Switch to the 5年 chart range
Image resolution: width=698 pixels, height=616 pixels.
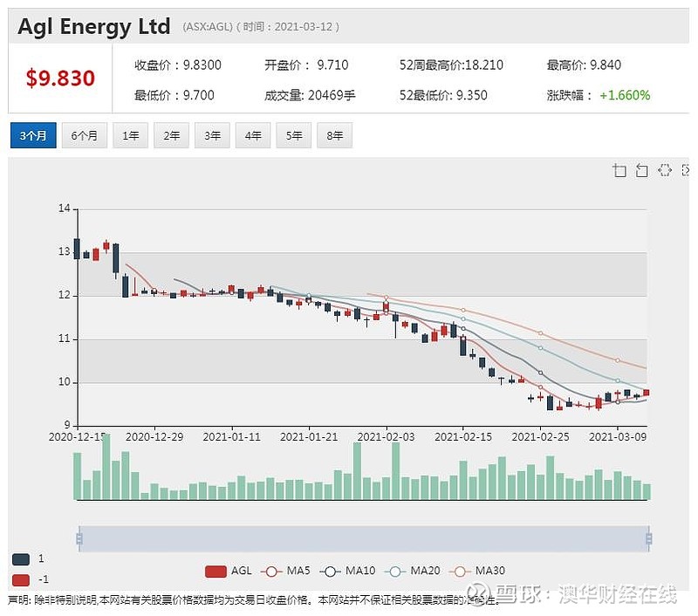point(294,135)
